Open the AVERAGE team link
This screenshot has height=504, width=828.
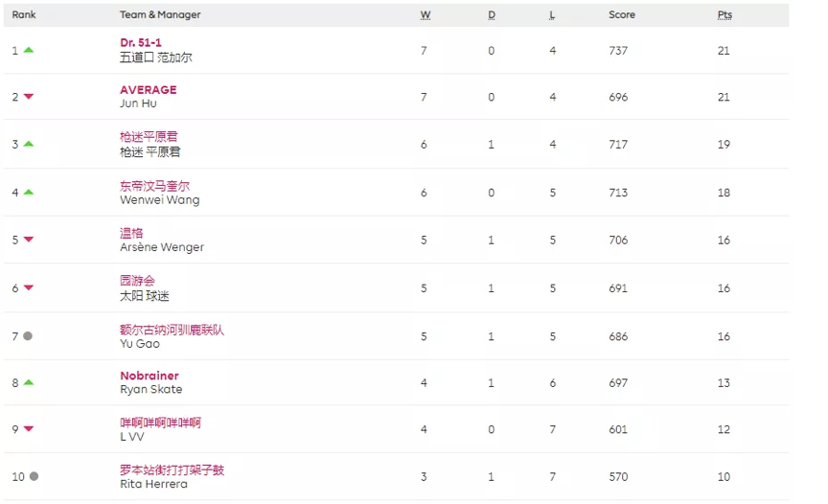pos(149,90)
